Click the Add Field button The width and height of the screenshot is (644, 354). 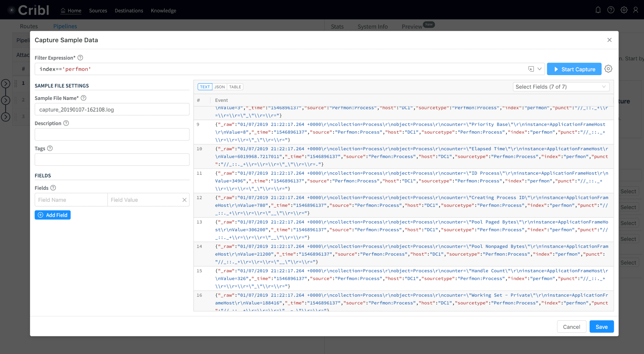53,215
